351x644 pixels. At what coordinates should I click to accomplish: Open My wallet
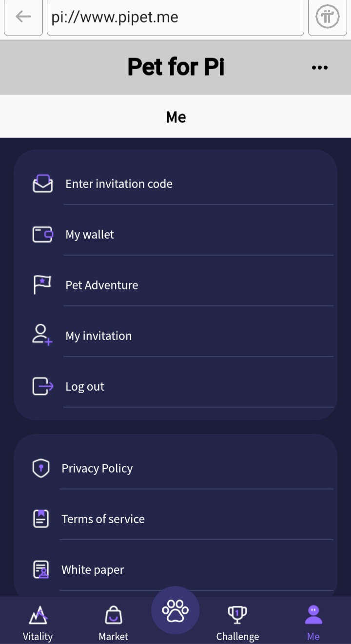90,234
